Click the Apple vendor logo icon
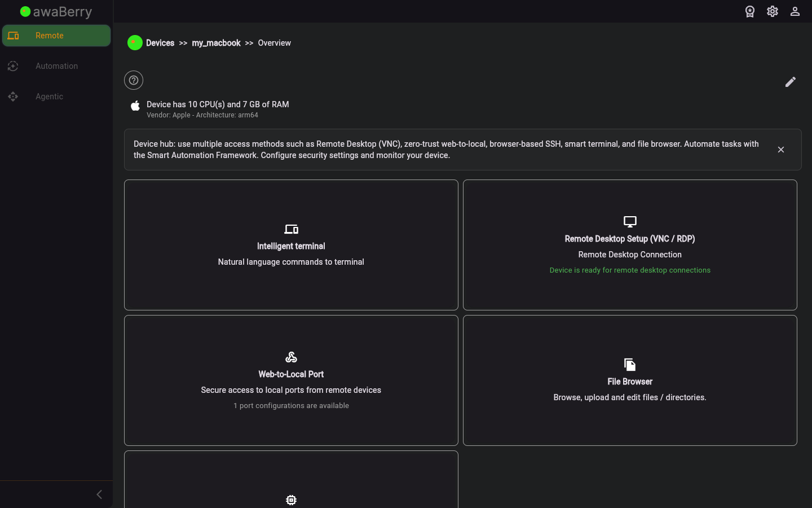The image size is (812, 508). (135, 106)
